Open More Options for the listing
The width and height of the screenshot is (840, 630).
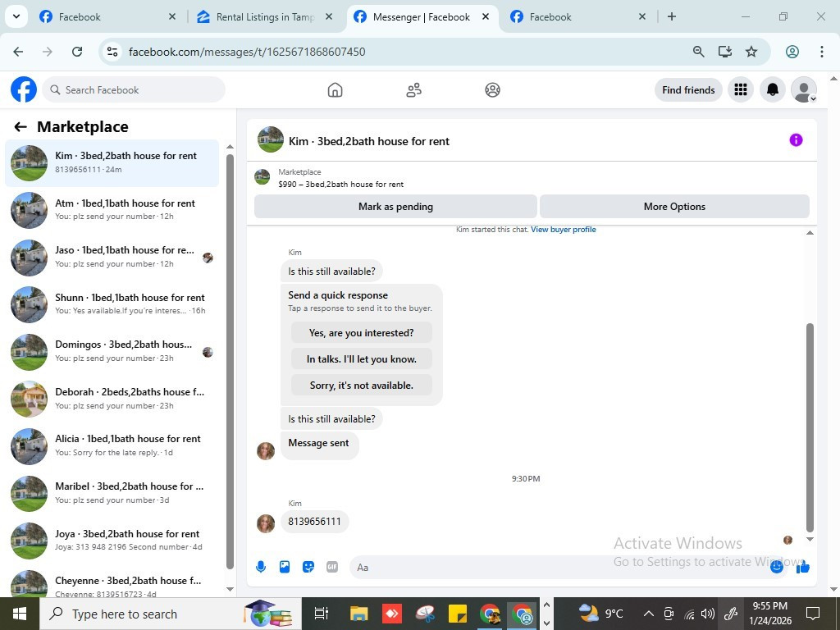click(674, 206)
